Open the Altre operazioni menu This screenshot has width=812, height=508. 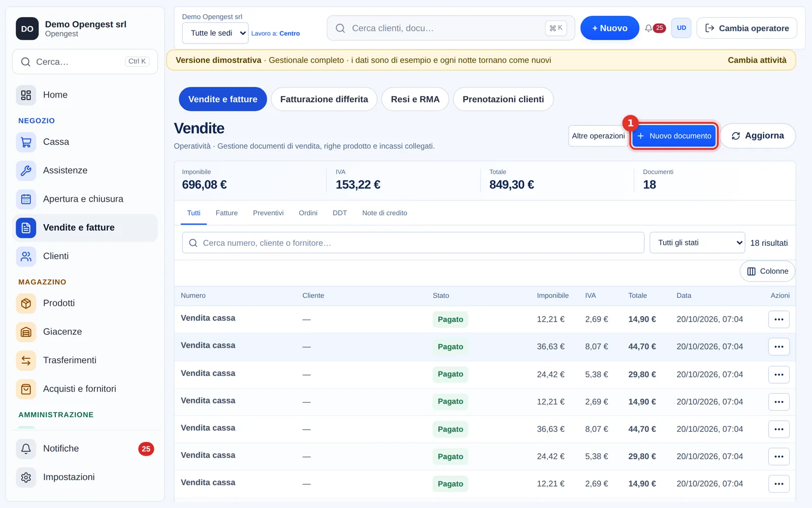pos(598,136)
